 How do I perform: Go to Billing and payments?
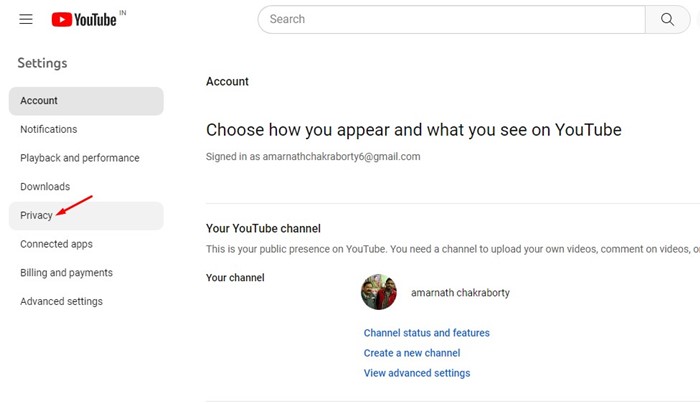pos(66,273)
